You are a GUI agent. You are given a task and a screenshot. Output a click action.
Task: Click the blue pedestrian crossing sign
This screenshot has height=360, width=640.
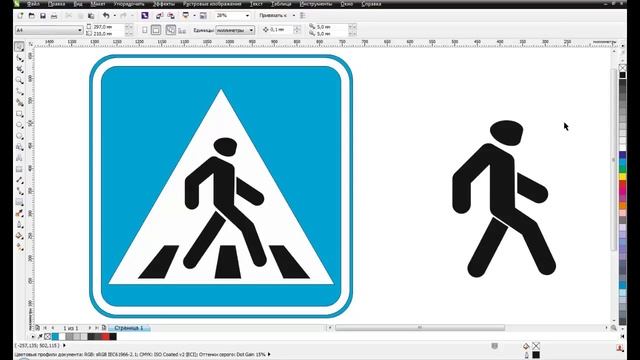(221, 186)
